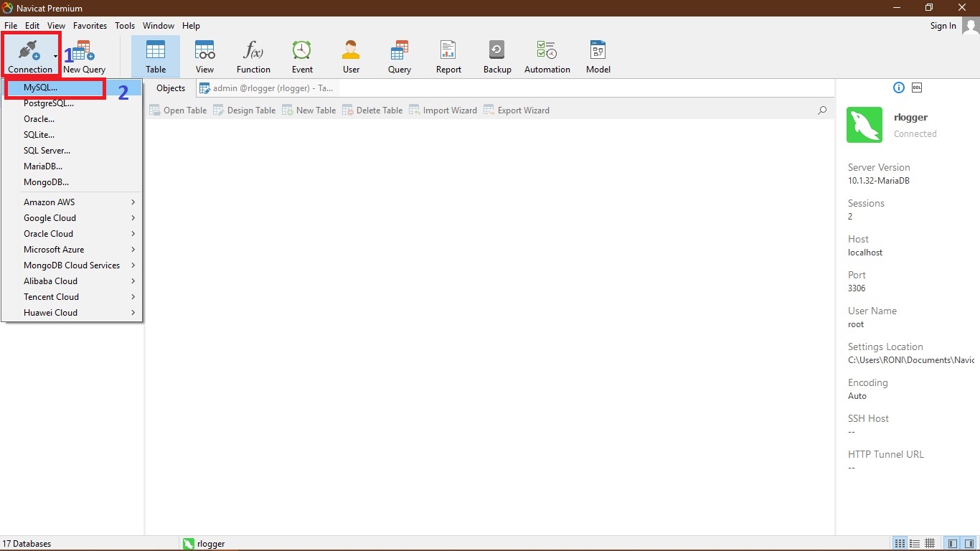980x551 pixels.
Task: Open the File menu
Action: [x=11, y=26]
